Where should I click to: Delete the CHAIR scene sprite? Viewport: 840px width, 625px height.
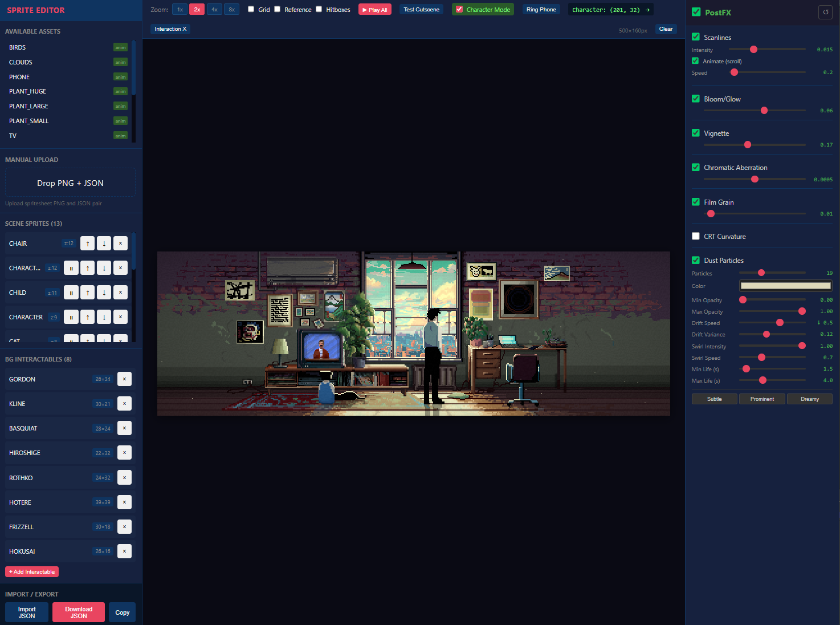click(x=120, y=243)
